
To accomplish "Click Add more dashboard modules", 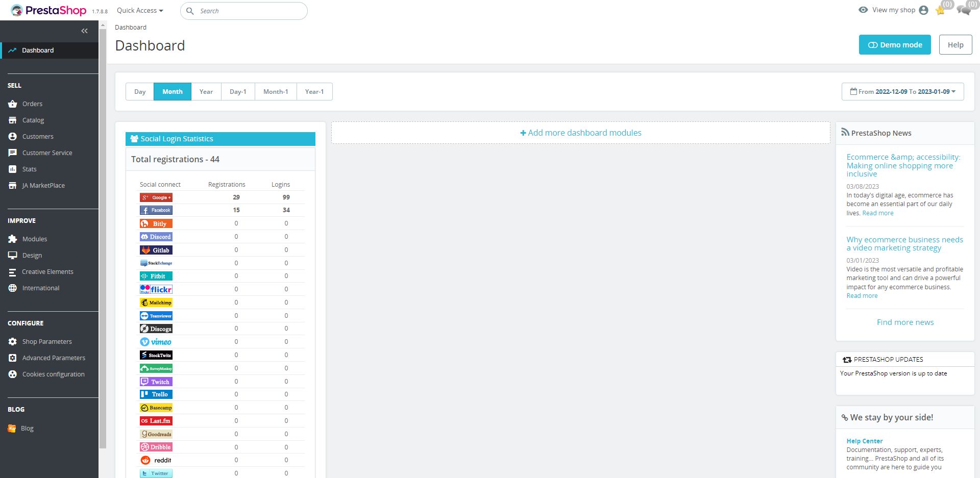I will click(x=581, y=133).
